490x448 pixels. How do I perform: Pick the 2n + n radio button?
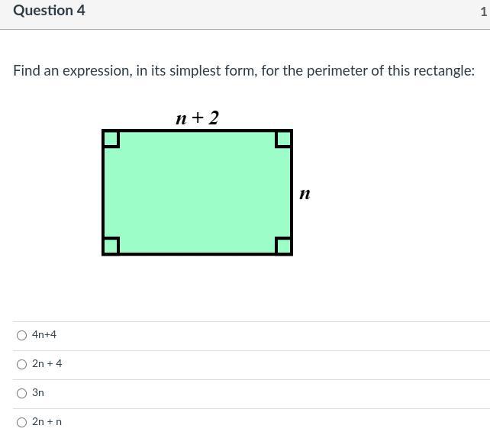click(x=21, y=422)
